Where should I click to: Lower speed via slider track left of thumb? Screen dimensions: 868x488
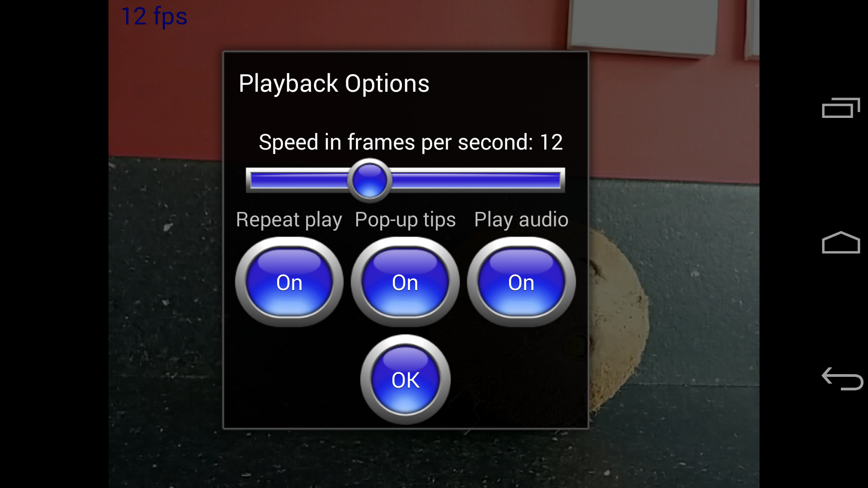coord(298,180)
